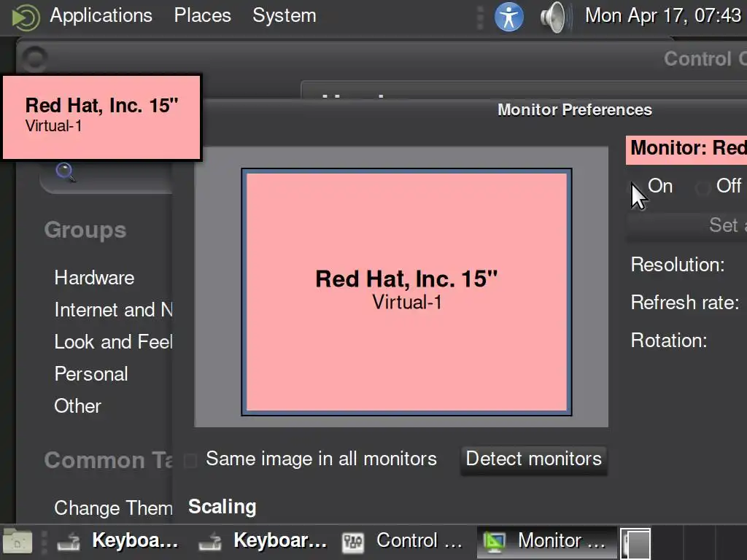The width and height of the screenshot is (747, 560).
Task: Click the Refresh rate label
Action: click(684, 303)
